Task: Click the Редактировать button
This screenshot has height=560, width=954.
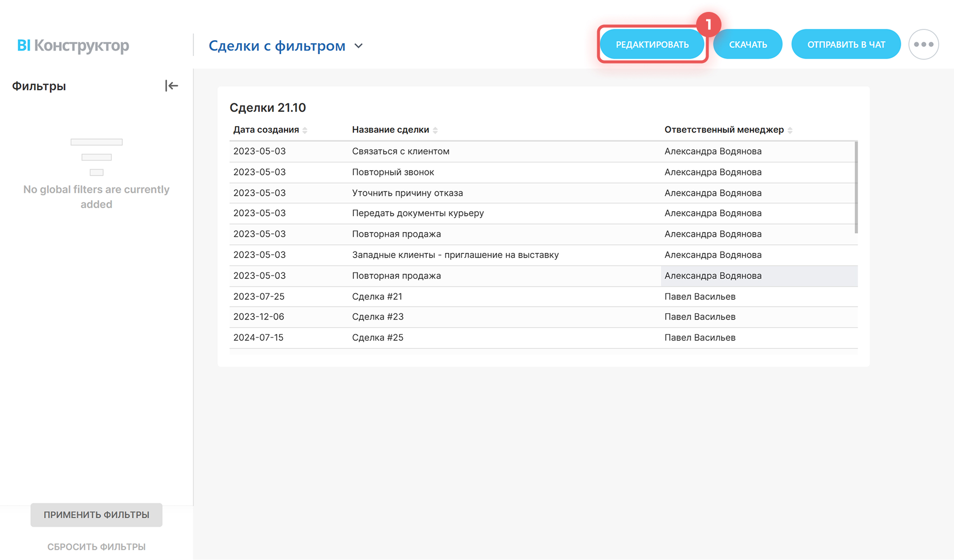Action: click(x=652, y=45)
